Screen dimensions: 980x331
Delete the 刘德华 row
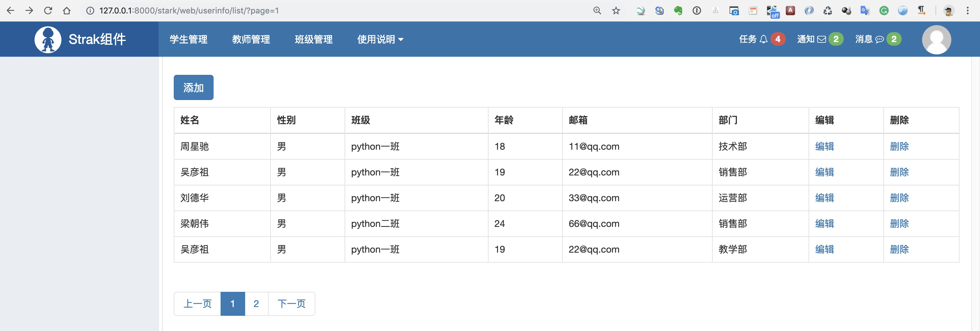[899, 198]
